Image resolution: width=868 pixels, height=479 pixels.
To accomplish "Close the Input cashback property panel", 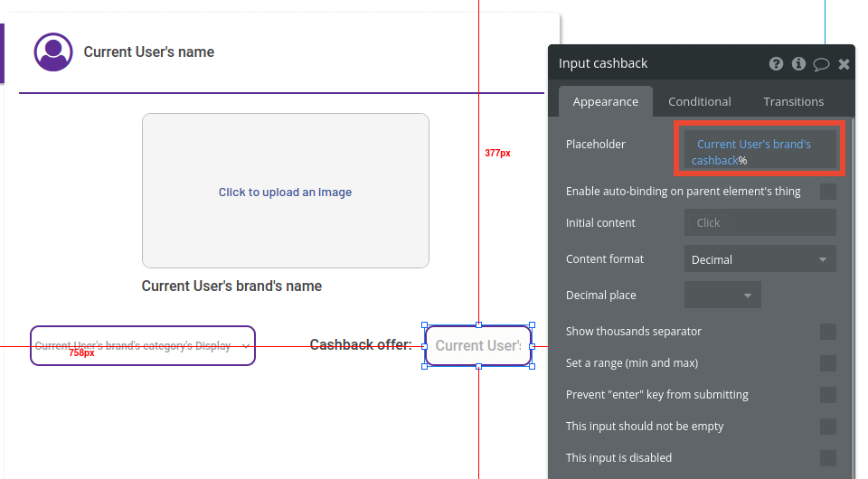I will (x=844, y=64).
